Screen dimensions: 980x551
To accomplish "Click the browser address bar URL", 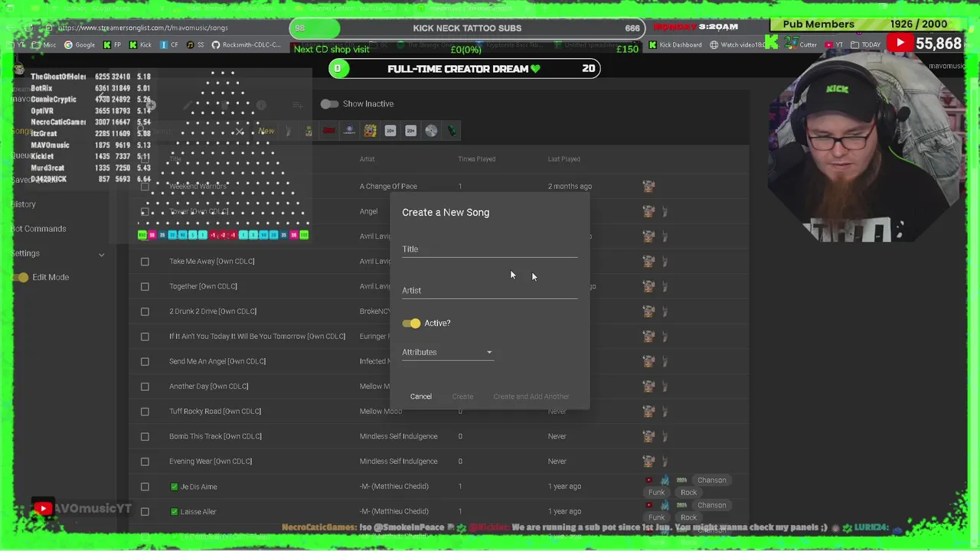I will [x=143, y=28].
